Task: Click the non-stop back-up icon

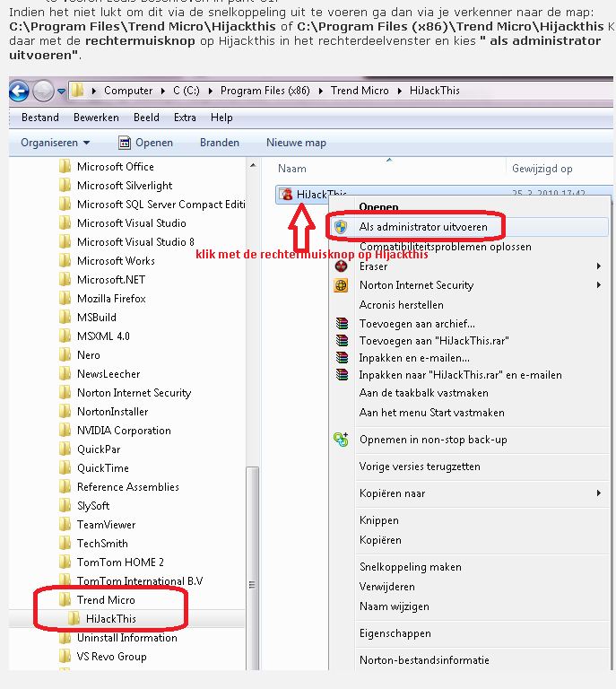Action: tap(341, 440)
